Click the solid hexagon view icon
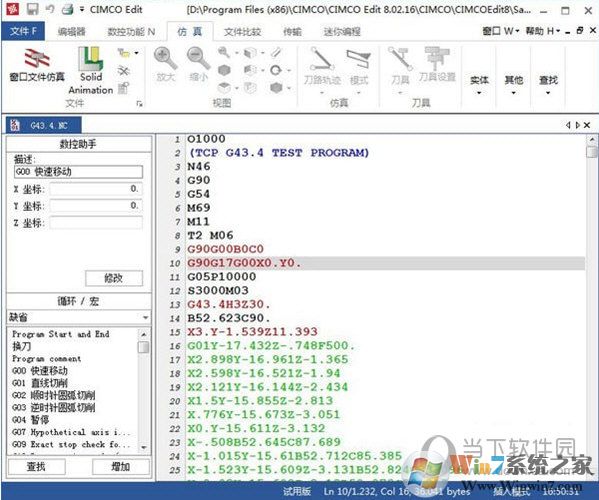 point(224,70)
